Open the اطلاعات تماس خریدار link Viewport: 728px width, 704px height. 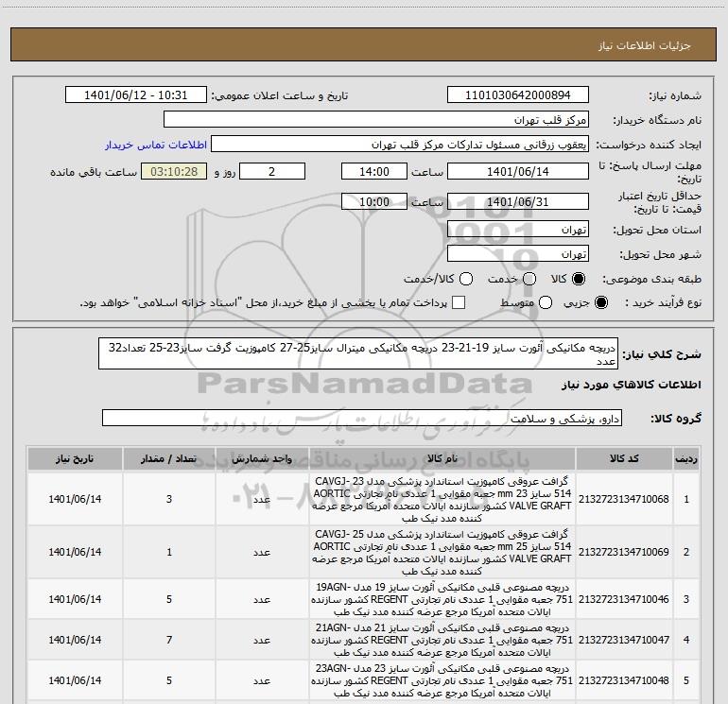click(x=156, y=145)
